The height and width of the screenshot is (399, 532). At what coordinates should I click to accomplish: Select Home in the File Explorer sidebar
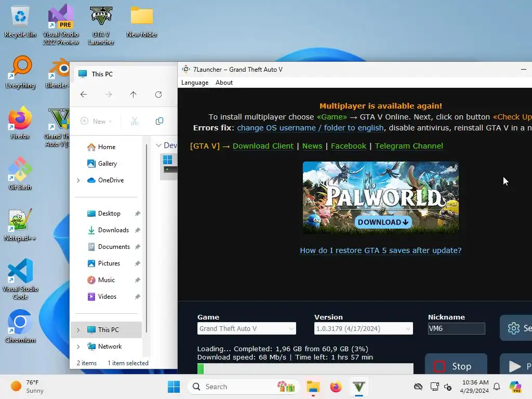coord(106,147)
